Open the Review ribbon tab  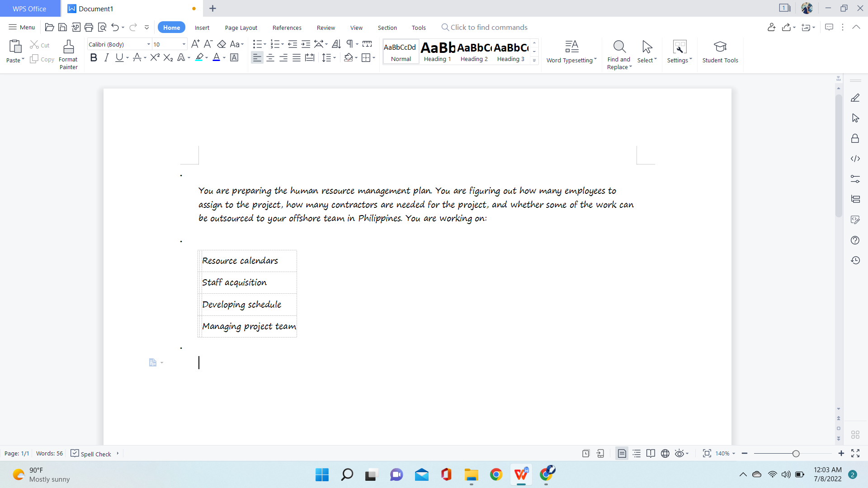click(x=325, y=28)
